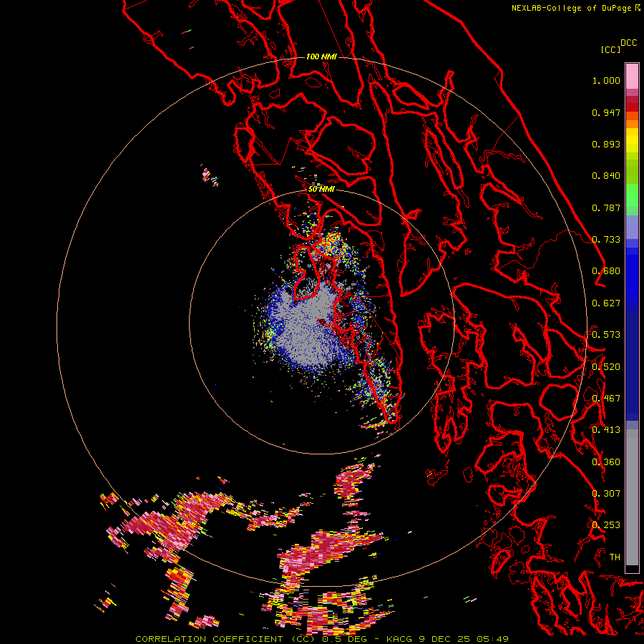Click the bright green segment of the color bar
644x644 pixels.
pyautogui.click(x=632, y=195)
